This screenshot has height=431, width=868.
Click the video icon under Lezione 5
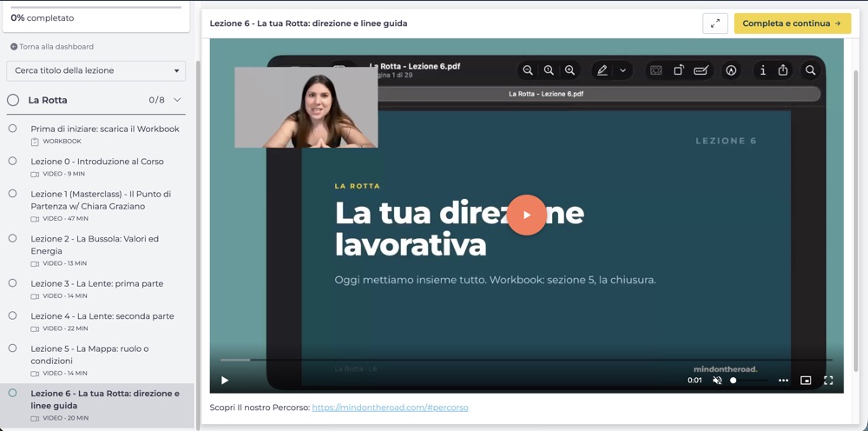pos(35,374)
